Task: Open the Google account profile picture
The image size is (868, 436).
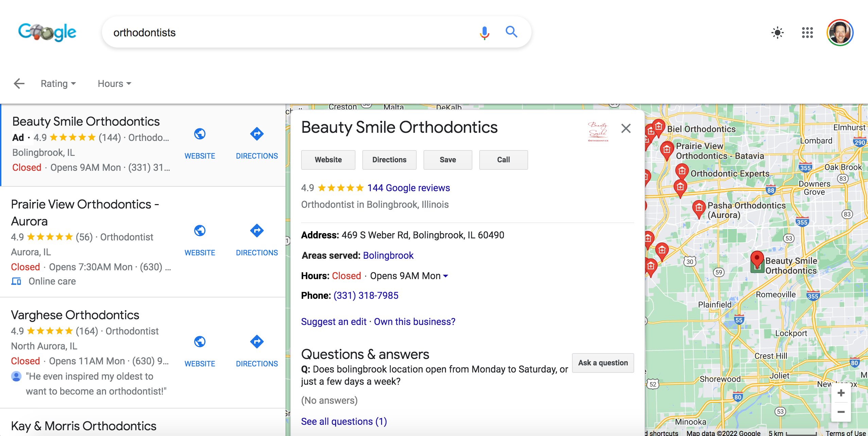Action: pos(840,33)
